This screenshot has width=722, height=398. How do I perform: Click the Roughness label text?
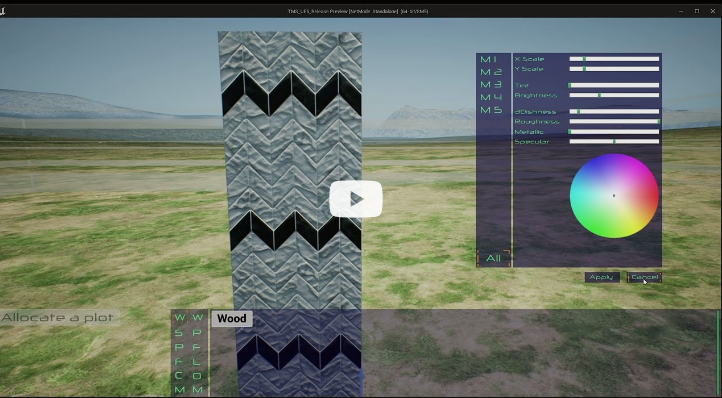coord(537,122)
